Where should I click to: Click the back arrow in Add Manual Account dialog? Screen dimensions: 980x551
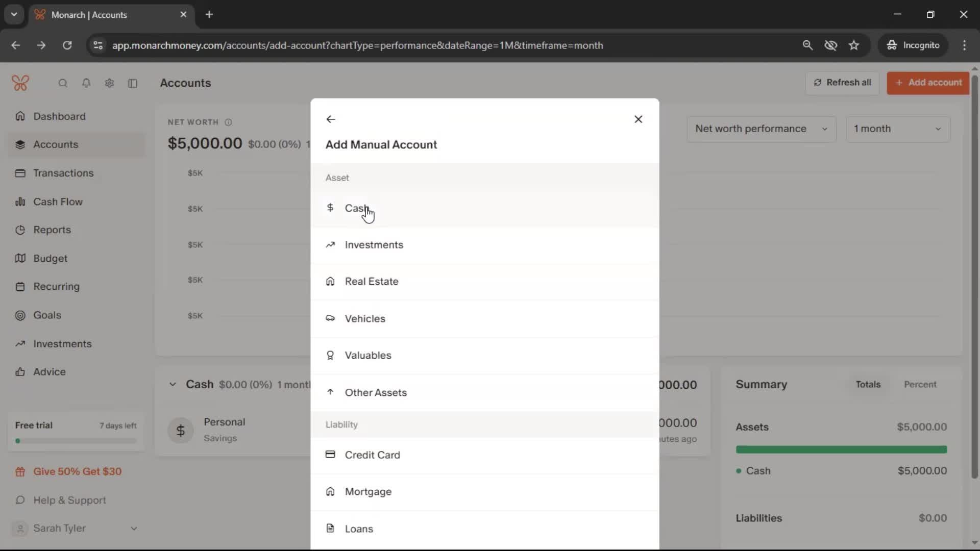click(x=331, y=119)
